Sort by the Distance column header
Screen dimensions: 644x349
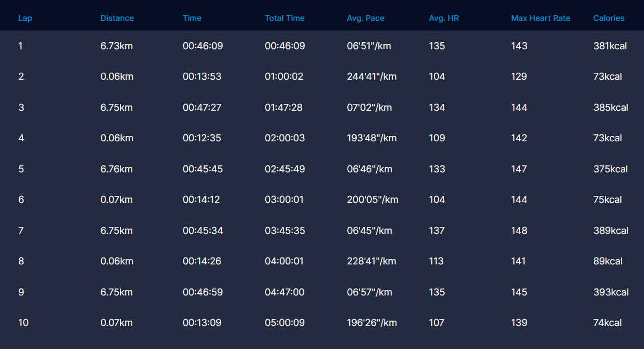[117, 18]
